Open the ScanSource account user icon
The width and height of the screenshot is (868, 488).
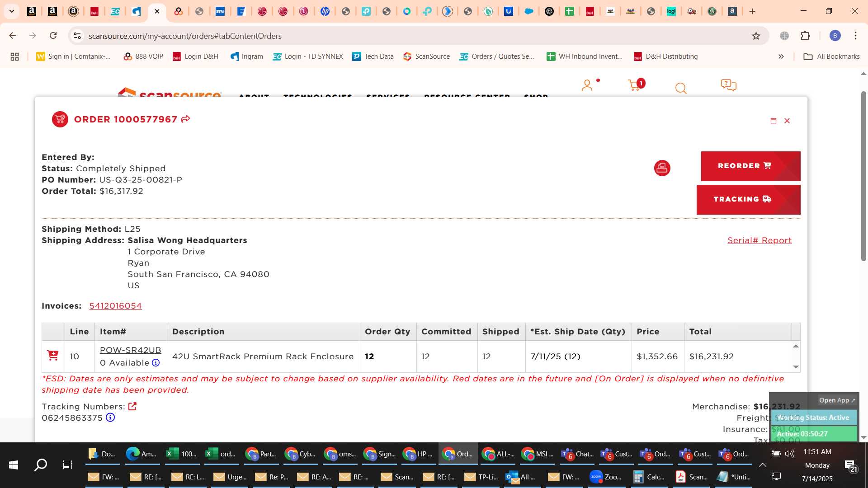(x=587, y=85)
